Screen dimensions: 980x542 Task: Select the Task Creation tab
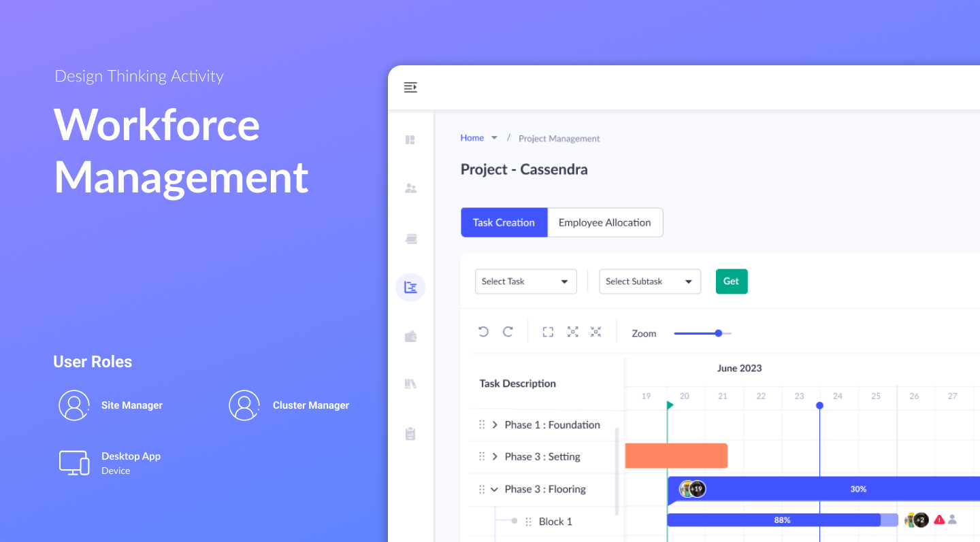[504, 222]
